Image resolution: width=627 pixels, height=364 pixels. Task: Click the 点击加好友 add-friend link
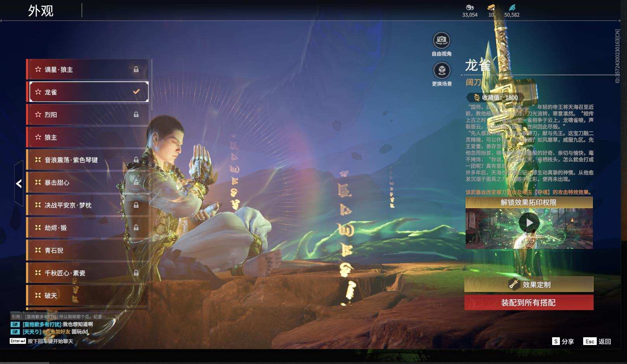(x=57, y=332)
